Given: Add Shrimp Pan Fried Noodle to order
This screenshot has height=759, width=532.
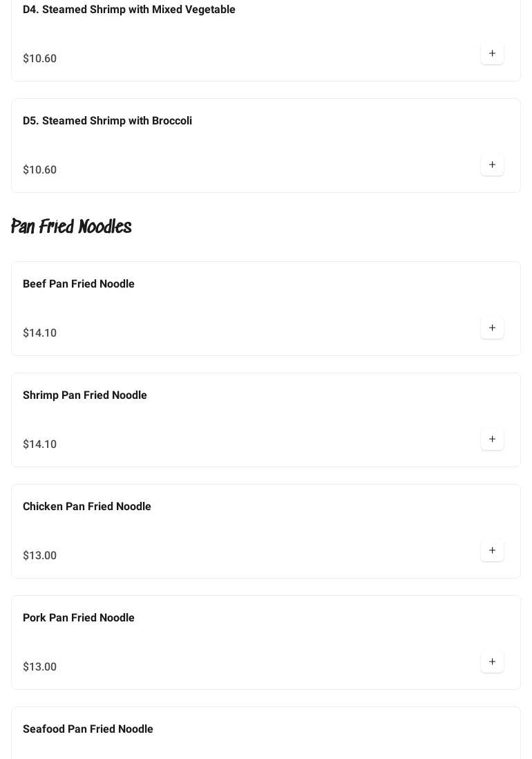Looking at the screenshot, I should coord(492,439).
